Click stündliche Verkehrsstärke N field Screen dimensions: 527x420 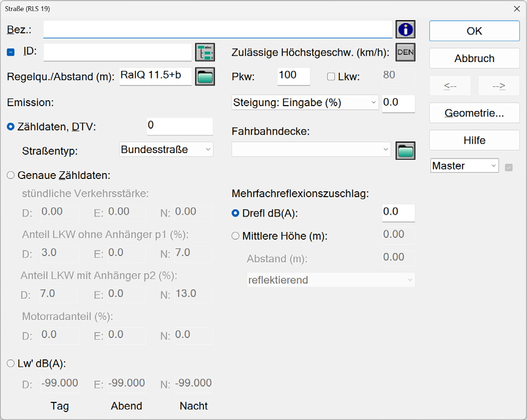[x=194, y=212]
